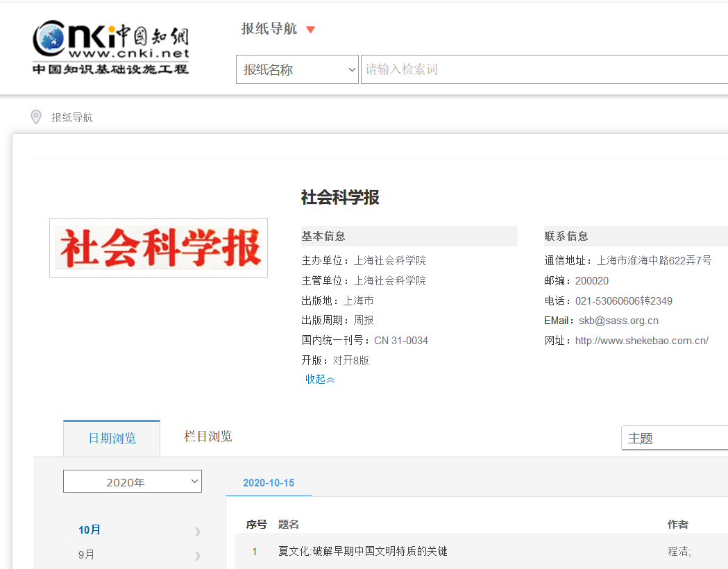Screen dimensions: 728x569
Task: Open the 2020年 year dropdown
Action: [133, 482]
